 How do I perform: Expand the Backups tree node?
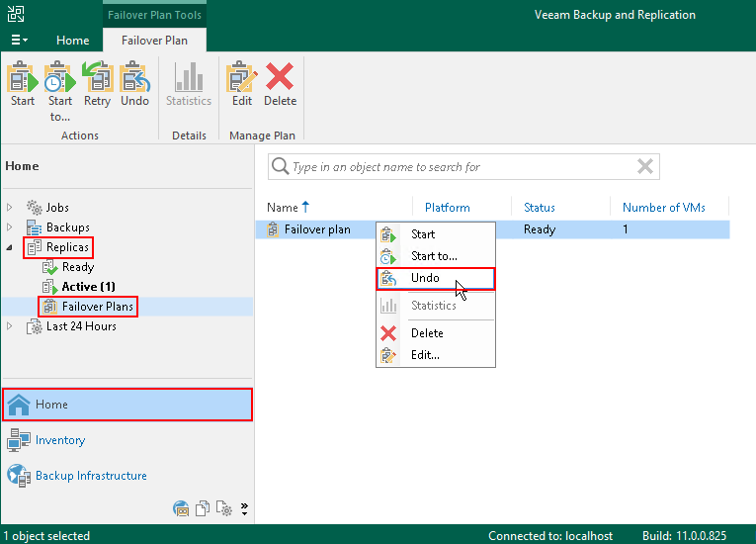tap(10, 227)
